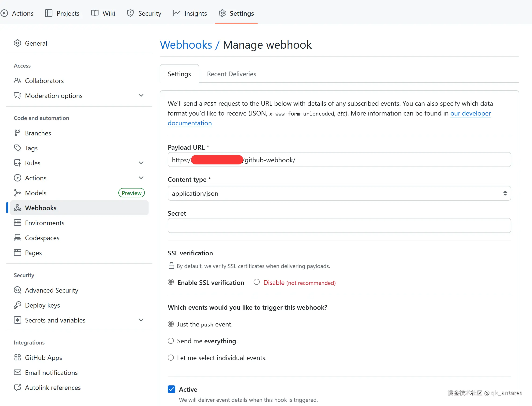Uncheck the Active checkbox
The width and height of the screenshot is (532, 406).
(x=171, y=389)
